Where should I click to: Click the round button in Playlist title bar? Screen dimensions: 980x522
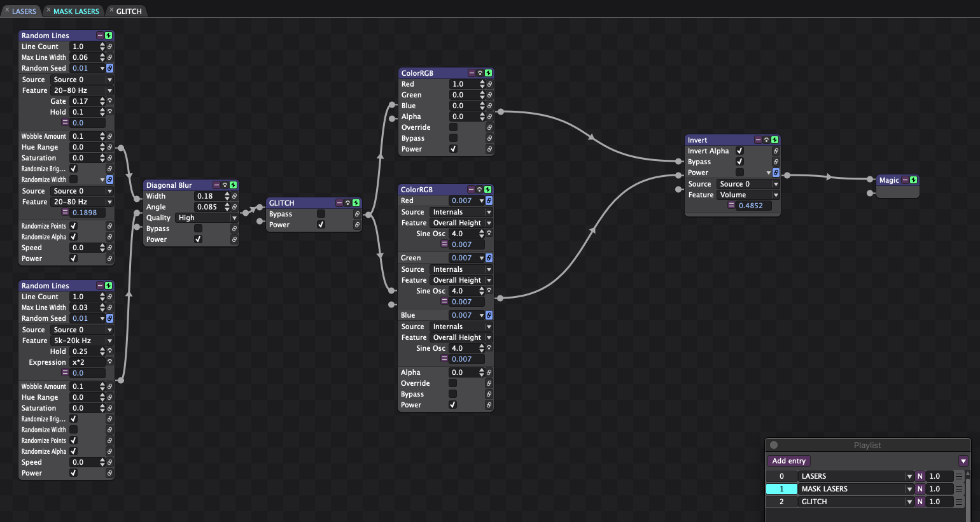click(774, 445)
